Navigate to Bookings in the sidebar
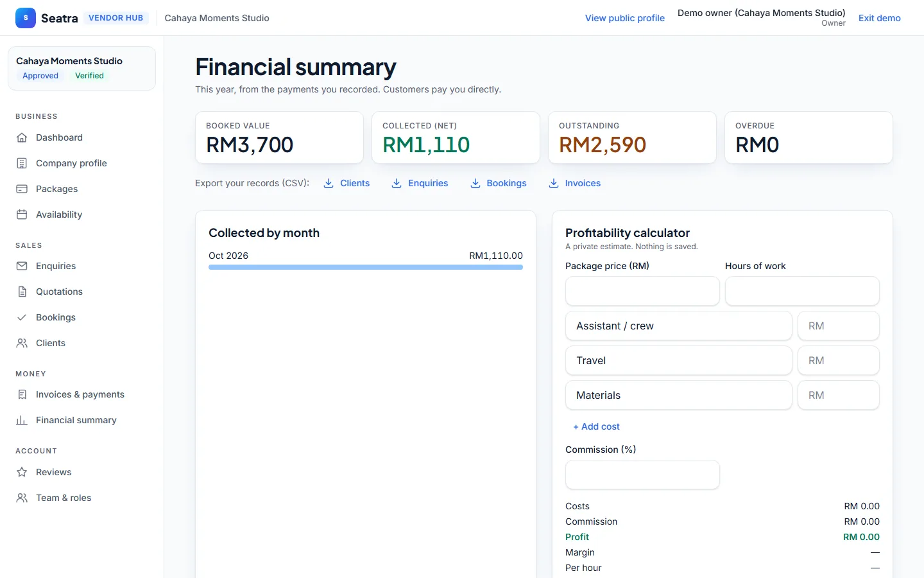The image size is (924, 578). point(81,317)
